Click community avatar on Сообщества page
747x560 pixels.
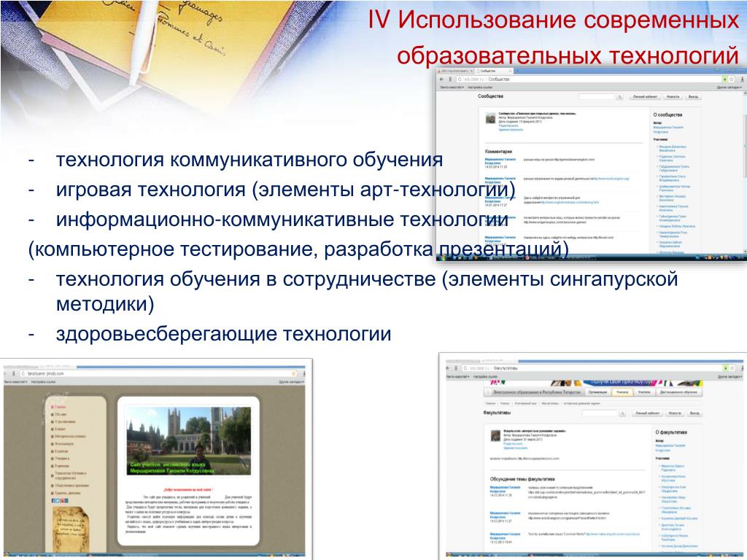tap(490, 119)
